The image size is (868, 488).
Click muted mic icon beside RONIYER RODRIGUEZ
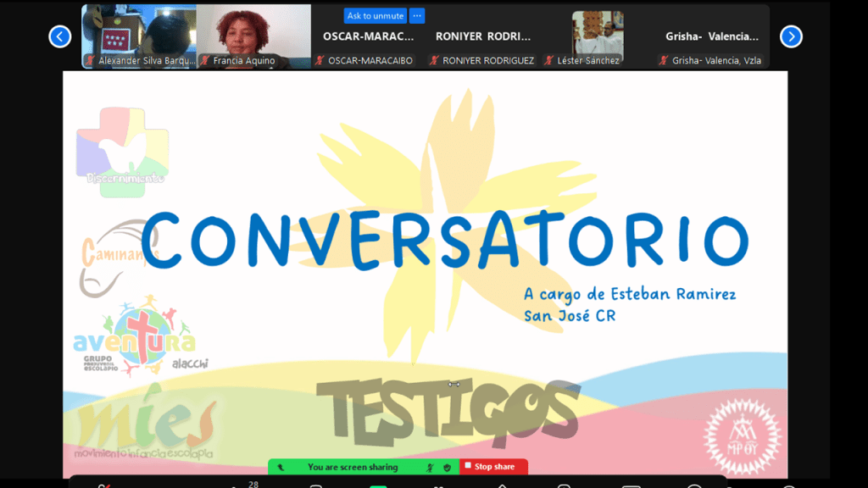click(434, 61)
